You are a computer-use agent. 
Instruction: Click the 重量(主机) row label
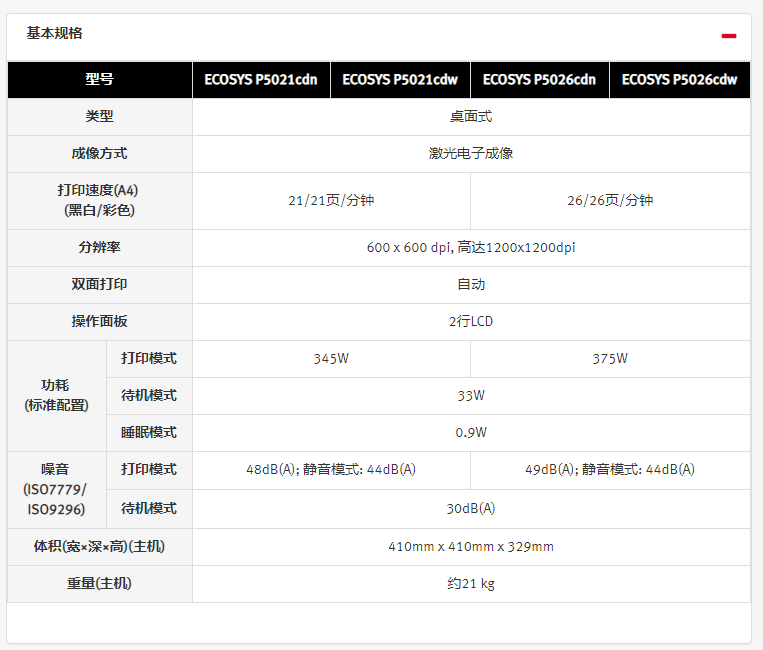[100, 584]
